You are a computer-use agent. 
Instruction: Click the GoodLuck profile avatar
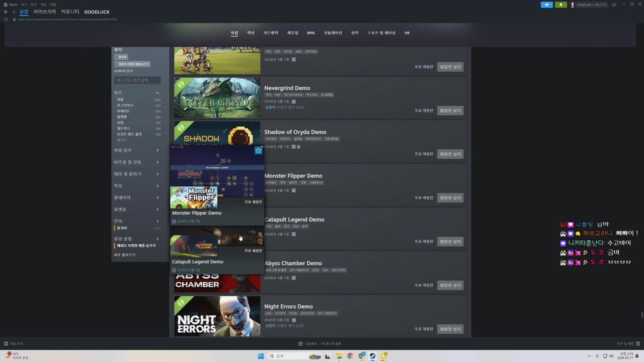(573, 5)
